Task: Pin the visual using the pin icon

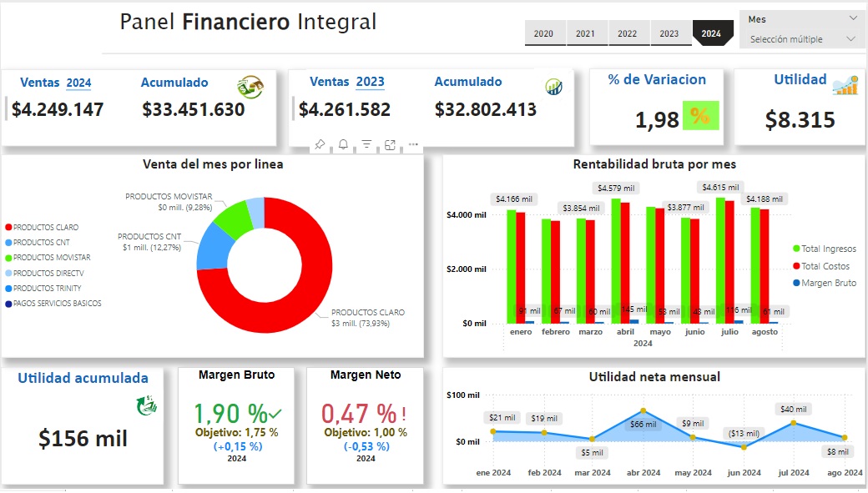Action: click(x=320, y=145)
